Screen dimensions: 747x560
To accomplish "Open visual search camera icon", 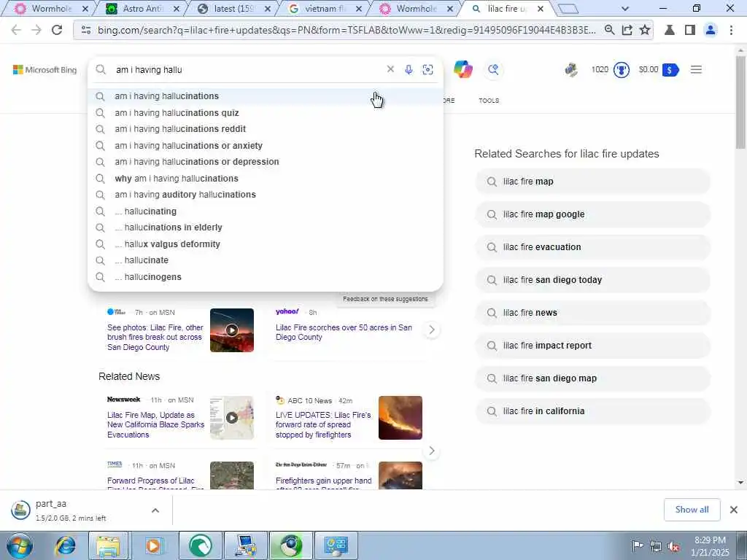I will pos(427,69).
